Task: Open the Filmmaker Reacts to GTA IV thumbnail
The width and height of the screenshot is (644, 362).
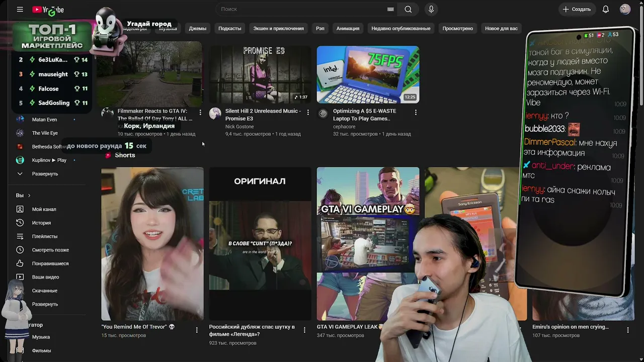Action: [x=151, y=74]
